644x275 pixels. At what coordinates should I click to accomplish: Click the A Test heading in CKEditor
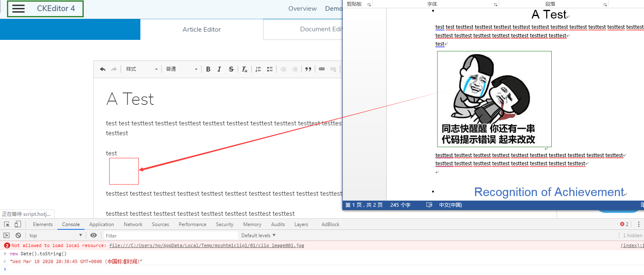(130, 99)
